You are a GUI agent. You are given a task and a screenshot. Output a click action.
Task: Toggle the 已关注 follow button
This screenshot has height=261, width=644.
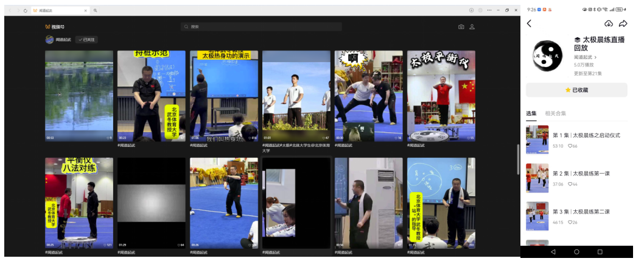(86, 40)
